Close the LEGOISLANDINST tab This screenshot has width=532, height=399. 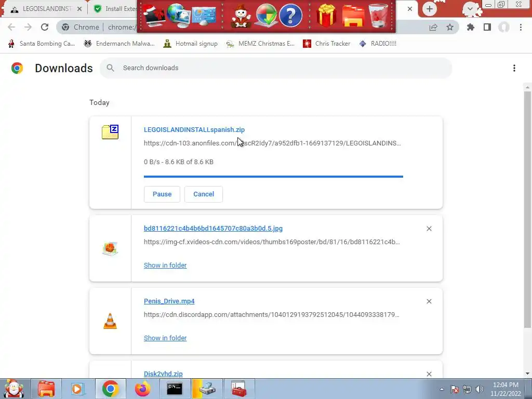coord(79,9)
